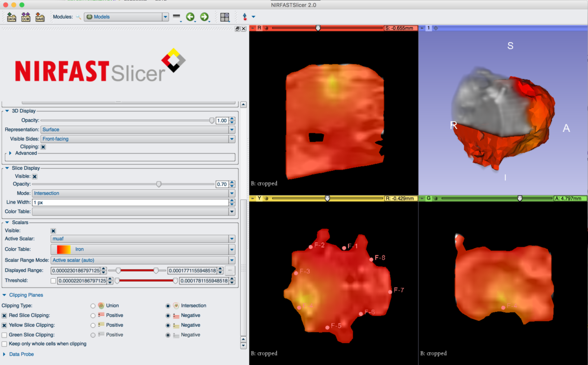The height and width of the screenshot is (365, 588).
Task: Select the Intersection radio button for Clipping Type
Action: click(168, 305)
